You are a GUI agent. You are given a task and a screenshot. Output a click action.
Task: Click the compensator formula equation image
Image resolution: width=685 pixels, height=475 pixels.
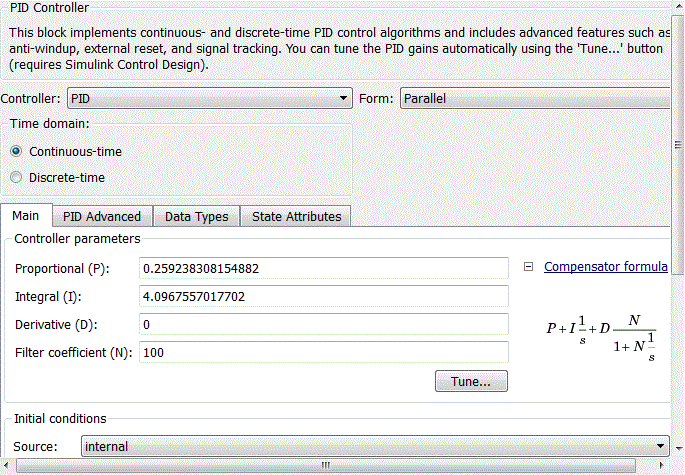coord(601,338)
